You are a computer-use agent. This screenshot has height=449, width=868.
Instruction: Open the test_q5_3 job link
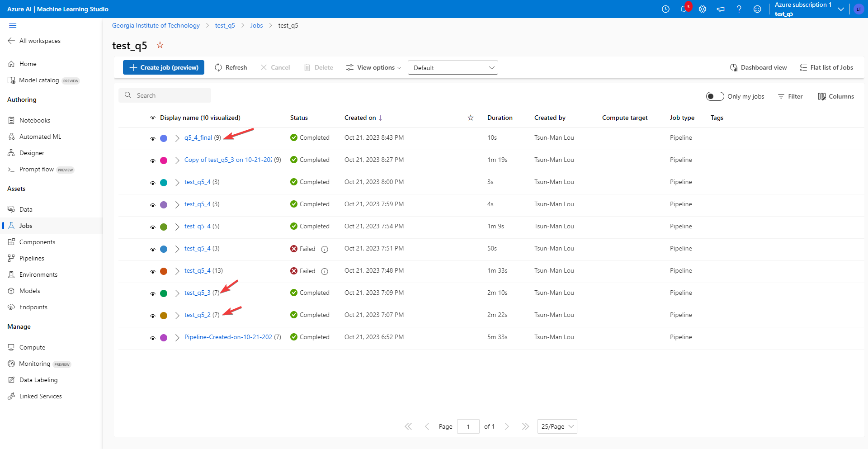(197, 293)
